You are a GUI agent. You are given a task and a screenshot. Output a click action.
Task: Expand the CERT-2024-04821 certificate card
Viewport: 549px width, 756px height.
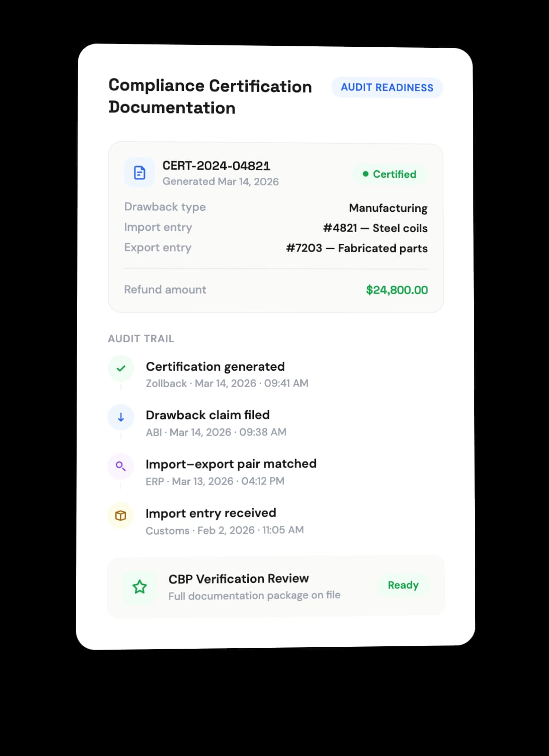pos(276,227)
